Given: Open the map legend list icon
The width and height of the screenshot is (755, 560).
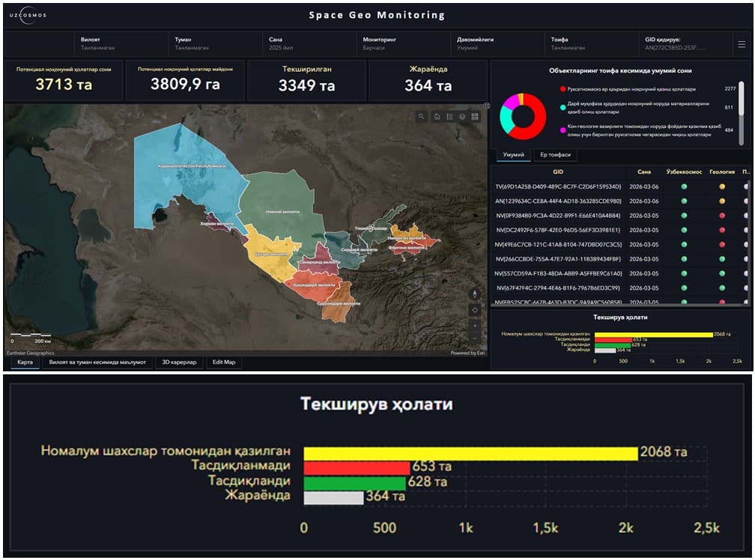Looking at the screenshot, I should pos(450,117).
